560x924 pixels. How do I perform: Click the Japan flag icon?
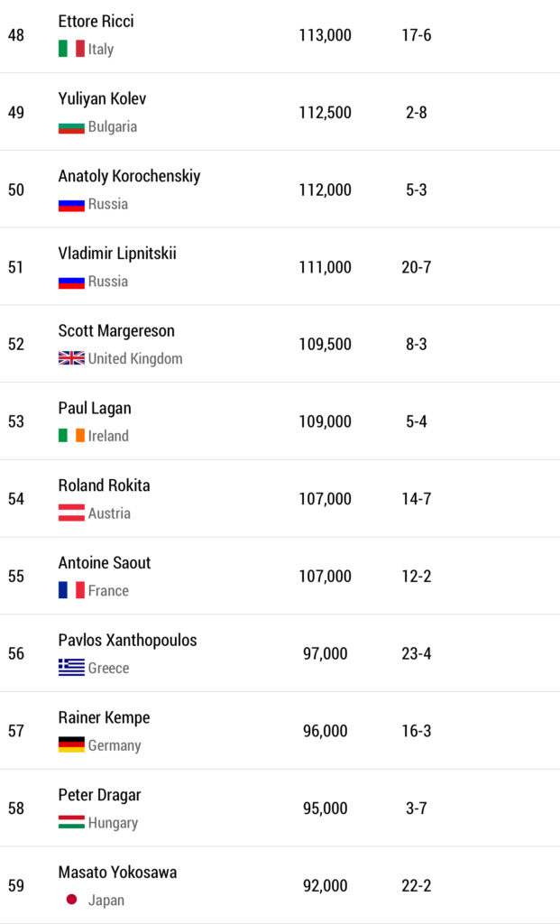(71, 901)
